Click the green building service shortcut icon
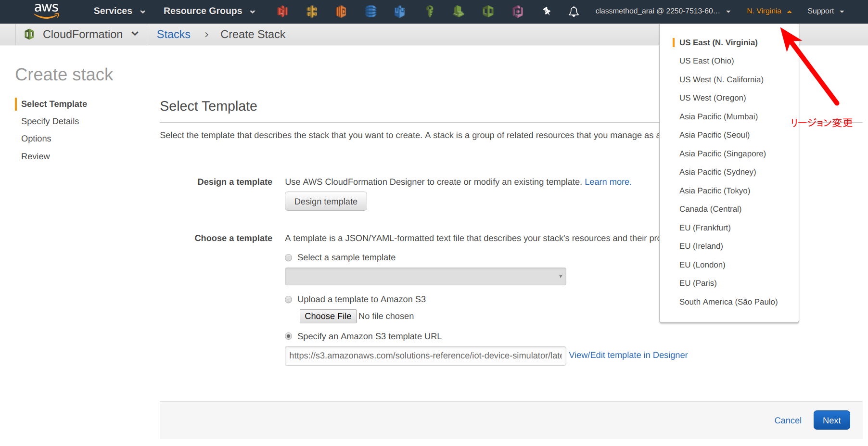 [458, 11]
